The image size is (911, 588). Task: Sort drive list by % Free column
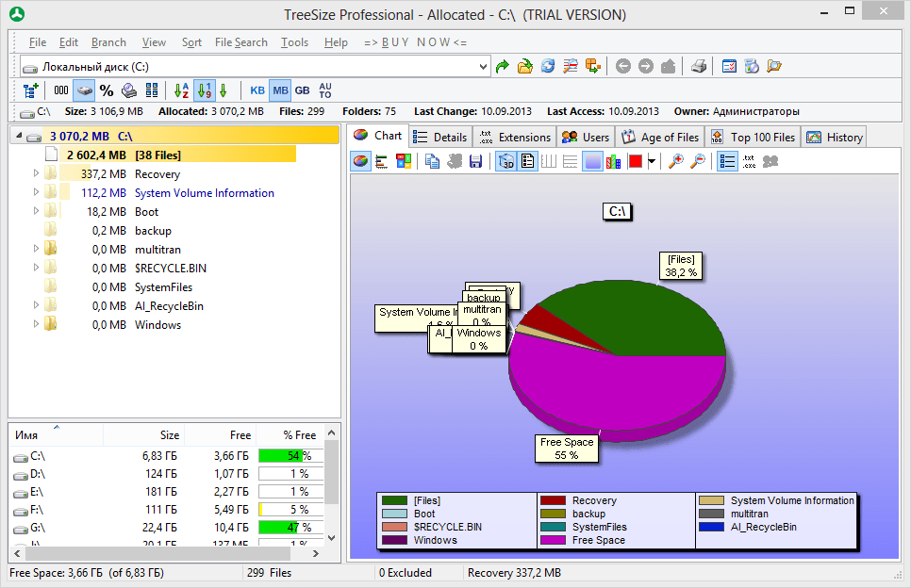[x=299, y=434]
